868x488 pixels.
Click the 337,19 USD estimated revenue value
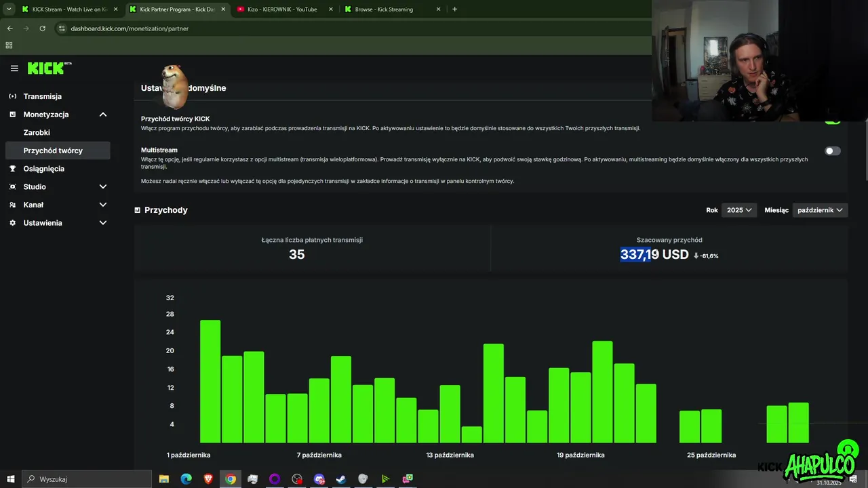point(654,254)
